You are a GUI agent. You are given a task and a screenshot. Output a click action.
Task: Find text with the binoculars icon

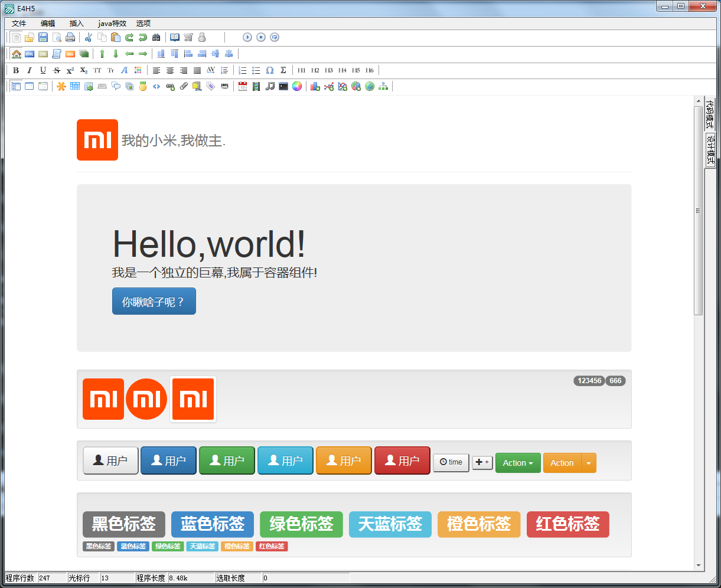pos(156,37)
